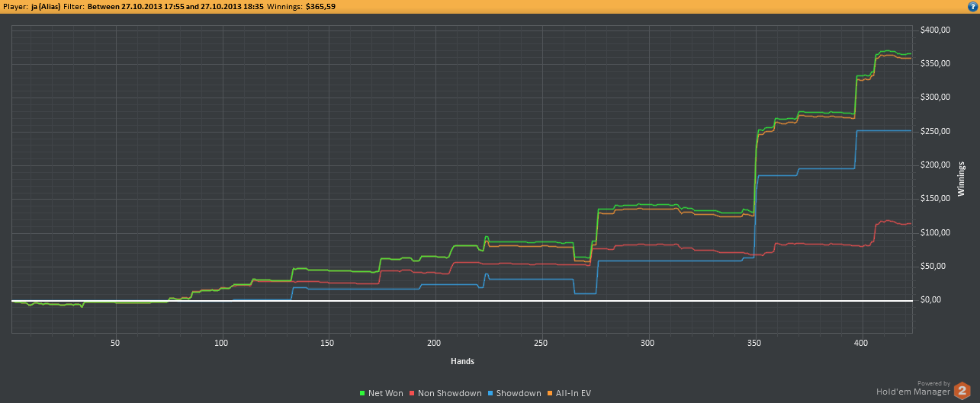Click the $0,00 y-axis label
Screen dimensions: 980x403
[x=932, y=300]
